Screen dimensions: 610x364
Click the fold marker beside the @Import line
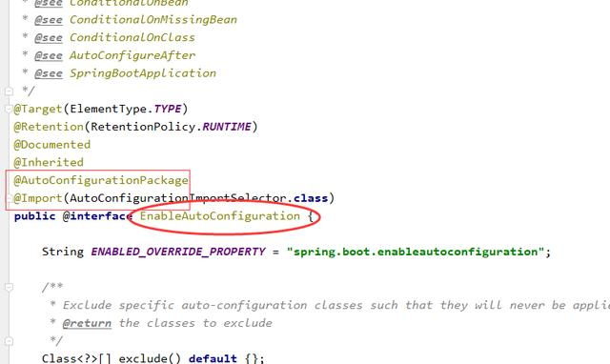[x=9, y=198]
